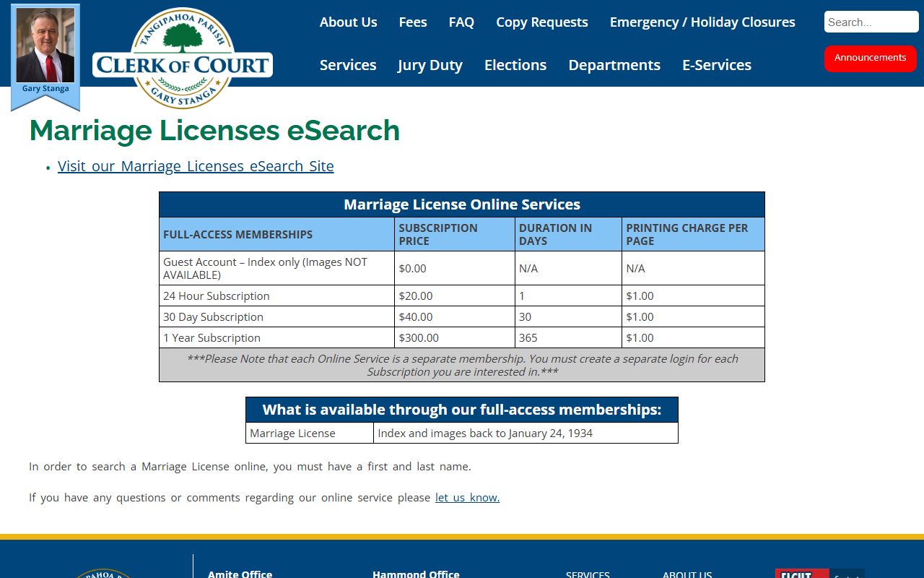Click the 365 duration cell
Screen dimensions: 924x578
click(568, 337)
